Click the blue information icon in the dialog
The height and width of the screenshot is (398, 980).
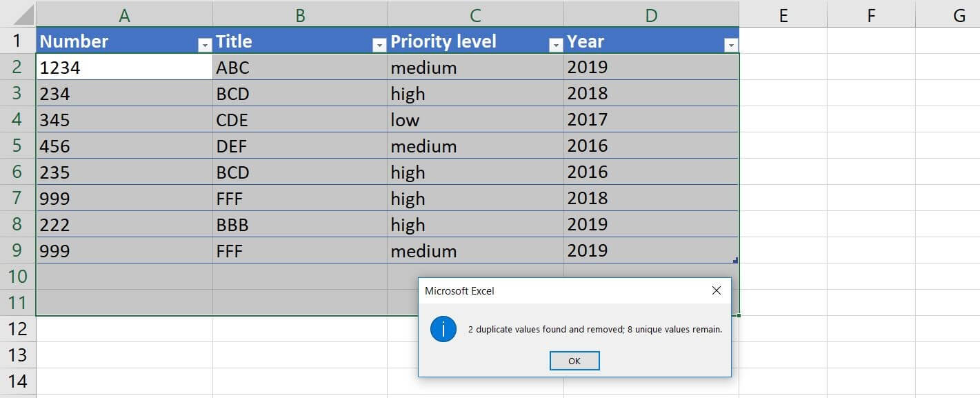click(442, 329)
